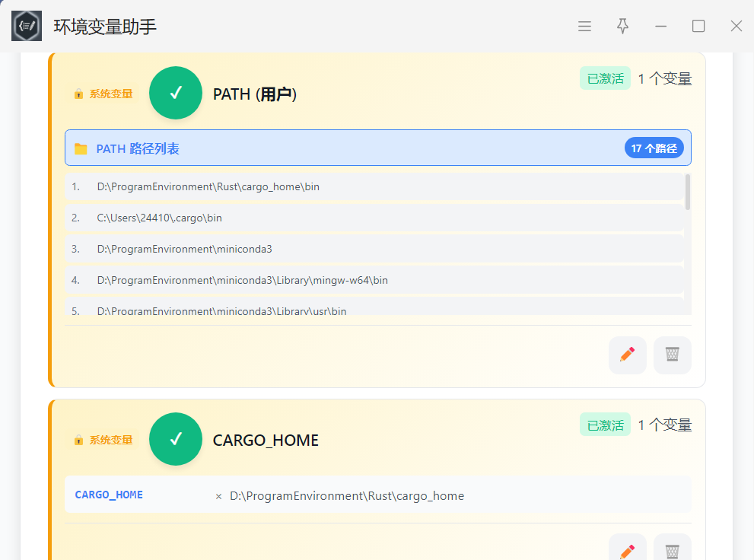
Task: Click the CARGO_HOME card title
Action: click(x=266, y=441)
